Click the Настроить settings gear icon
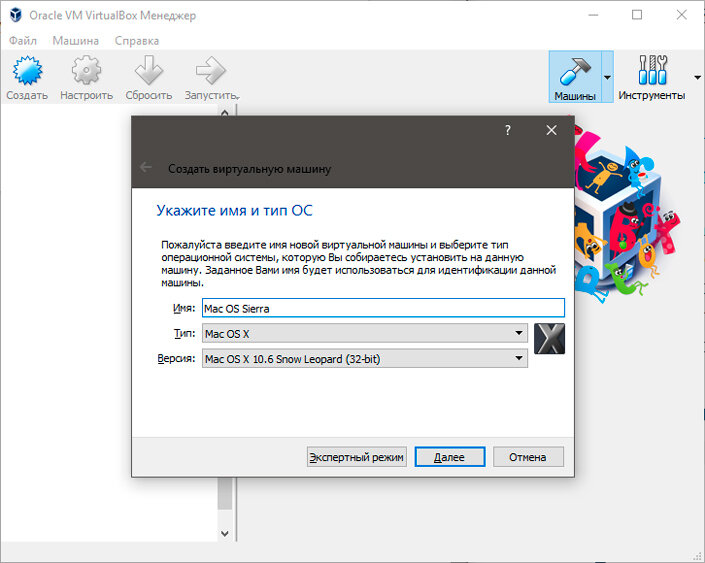 click(86, 70)
